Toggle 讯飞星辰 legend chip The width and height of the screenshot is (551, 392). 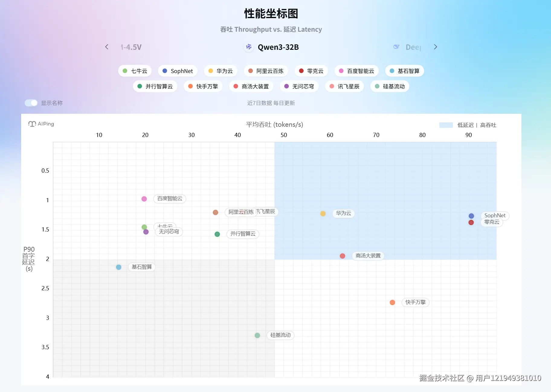point(344,86)
